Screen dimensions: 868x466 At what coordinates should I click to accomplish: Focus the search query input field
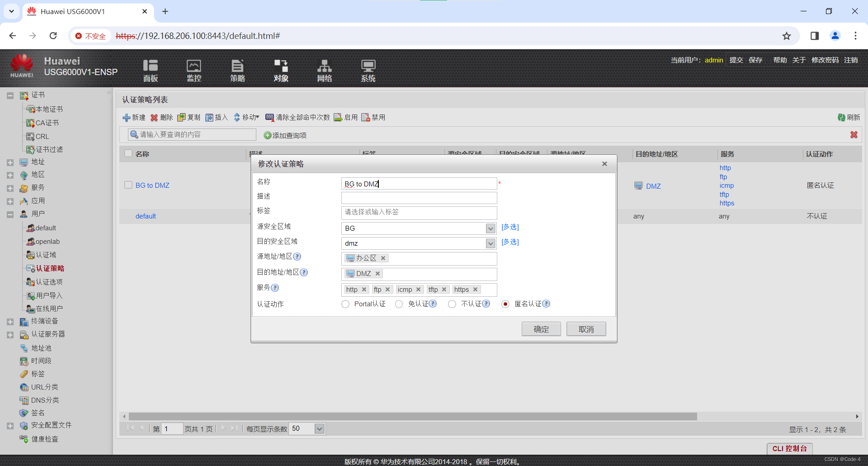[192, 134]
